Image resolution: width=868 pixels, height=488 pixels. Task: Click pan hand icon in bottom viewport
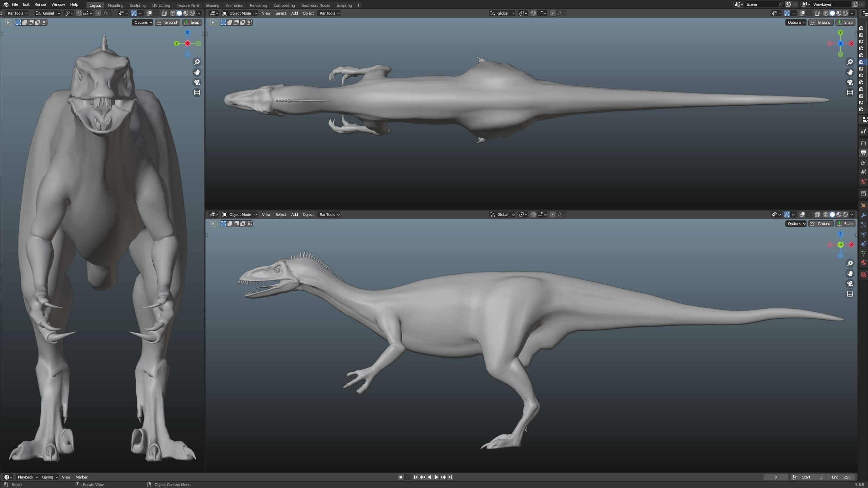point(850,273)
